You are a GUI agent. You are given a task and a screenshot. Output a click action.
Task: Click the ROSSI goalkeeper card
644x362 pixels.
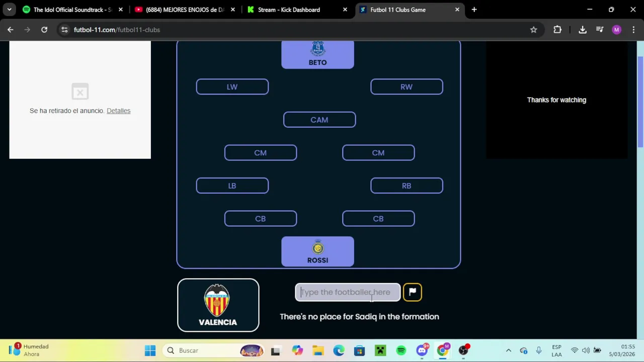pos(317,251)
